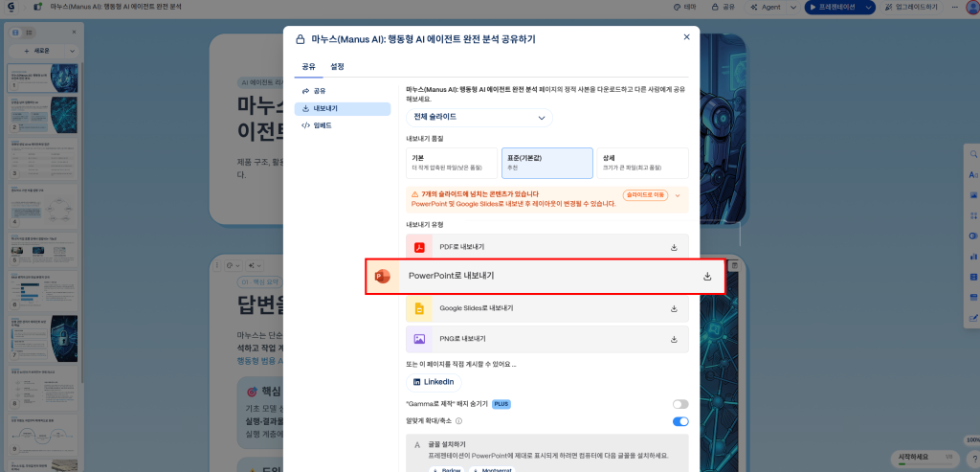Viewport: 980px width, 472px height.
Task: Switch to list outline view
Action: click(29, 33)
